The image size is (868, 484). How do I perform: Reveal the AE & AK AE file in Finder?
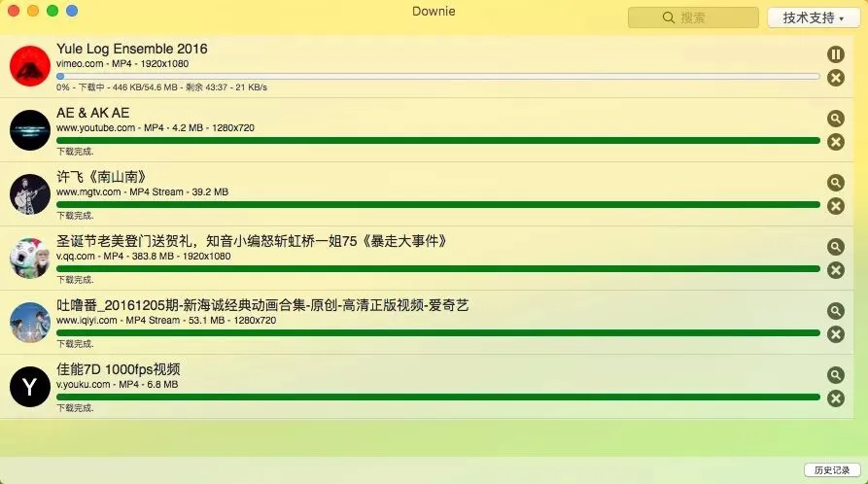pos(835,119)
